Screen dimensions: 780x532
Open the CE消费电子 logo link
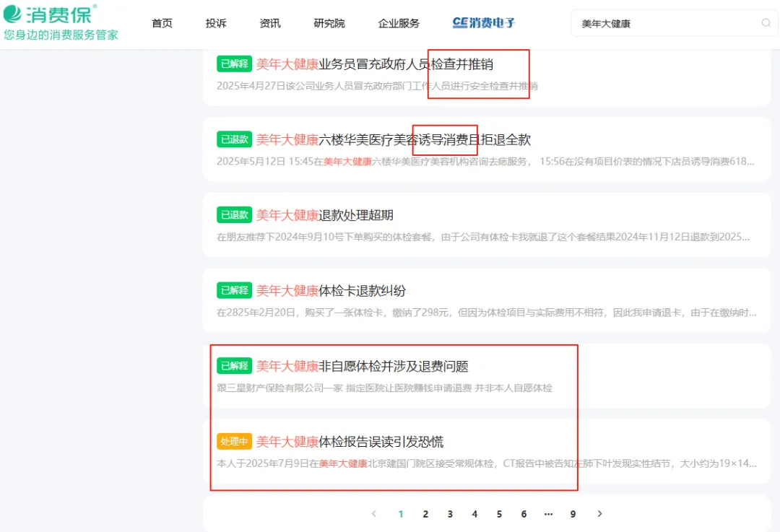483,23
